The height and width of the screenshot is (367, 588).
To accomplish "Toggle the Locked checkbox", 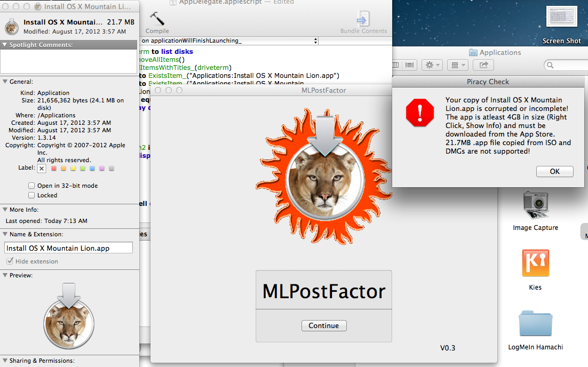I will pyautogui.click(x=31, y=195).
